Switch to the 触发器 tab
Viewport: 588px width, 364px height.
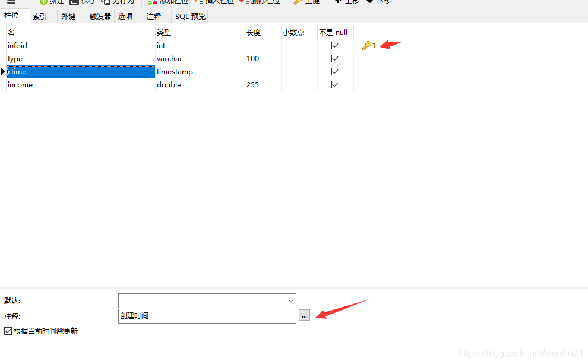click(x=100, y=17)
